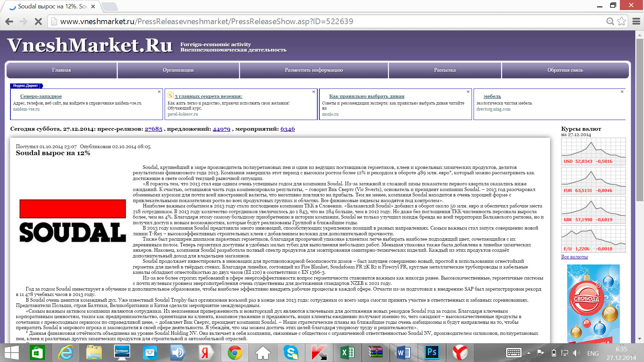Click the USD exchange rate chart
Screen dimensions: 644x362
[593, 151]
